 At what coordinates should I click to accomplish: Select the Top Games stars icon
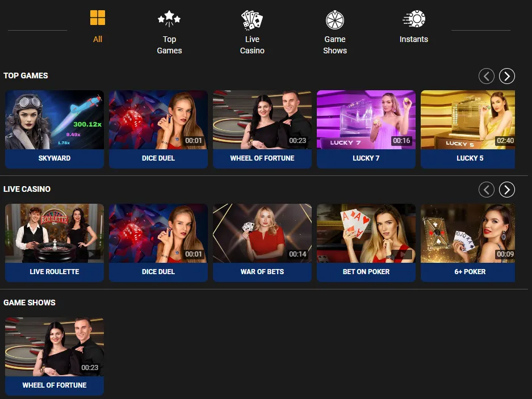tap(169, 19)
